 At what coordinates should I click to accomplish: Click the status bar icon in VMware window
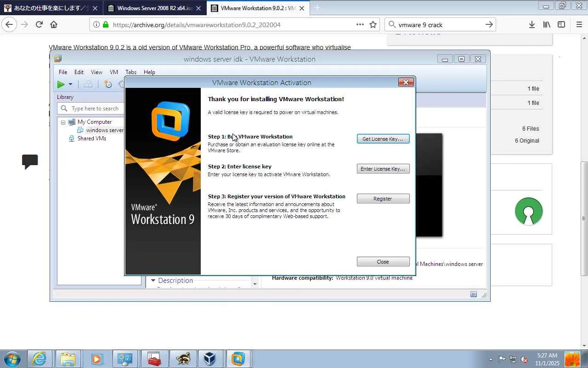click(474, 294)
